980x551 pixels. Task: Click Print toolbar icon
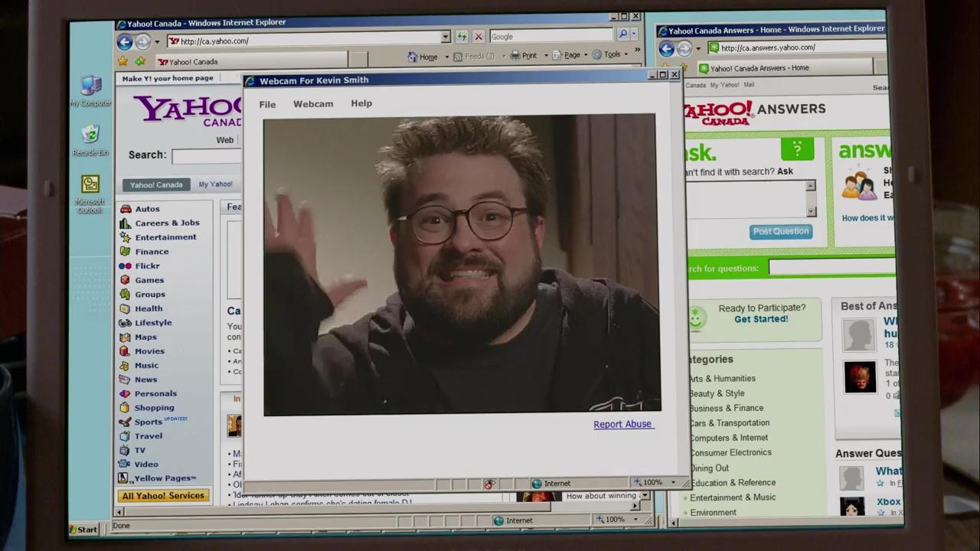514,56
